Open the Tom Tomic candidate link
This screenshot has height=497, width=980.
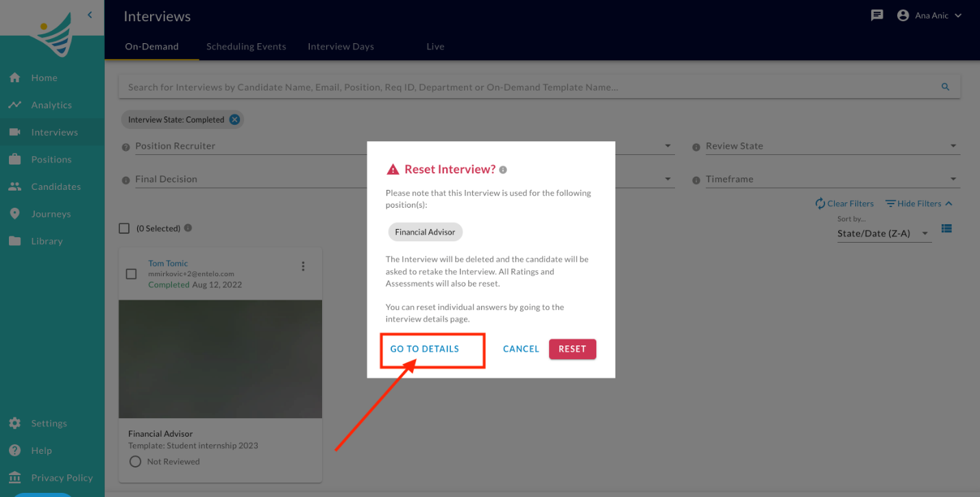pyautogui.click(x=168, y=263)
